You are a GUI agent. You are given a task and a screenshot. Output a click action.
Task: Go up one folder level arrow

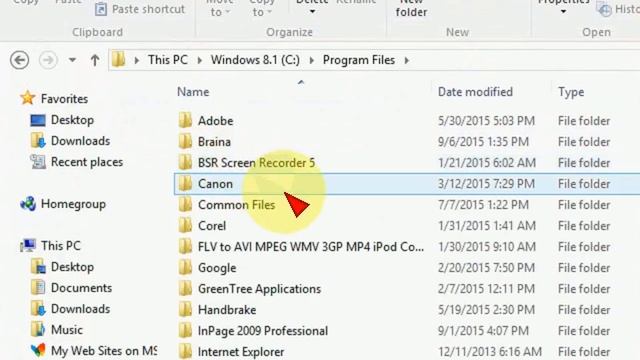95,60
